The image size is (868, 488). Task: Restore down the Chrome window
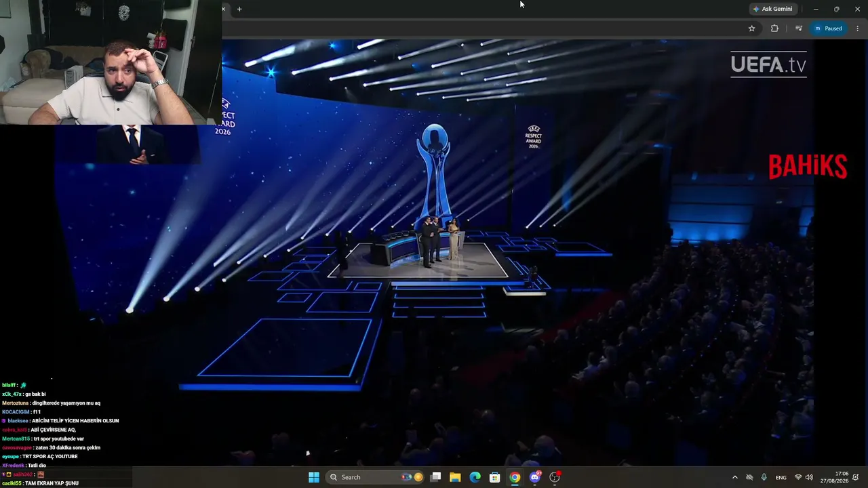click(836, 9)
